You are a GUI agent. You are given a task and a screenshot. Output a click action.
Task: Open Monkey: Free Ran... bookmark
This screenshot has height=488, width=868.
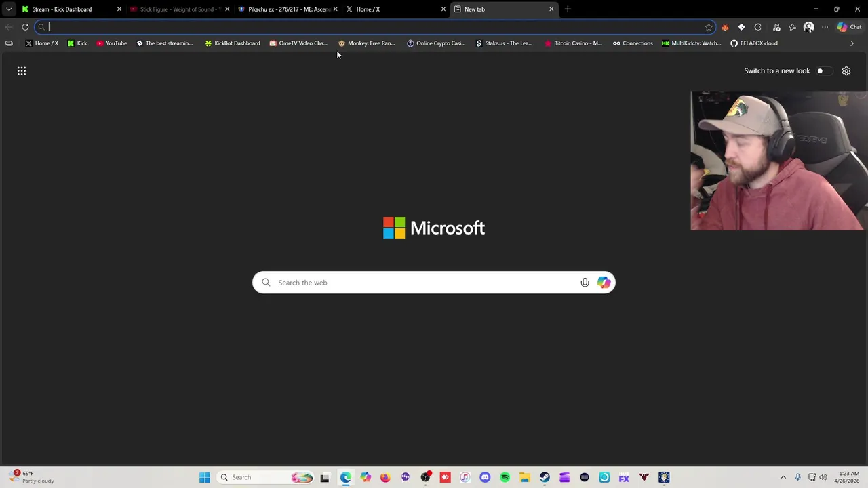[x=367, y=43]
